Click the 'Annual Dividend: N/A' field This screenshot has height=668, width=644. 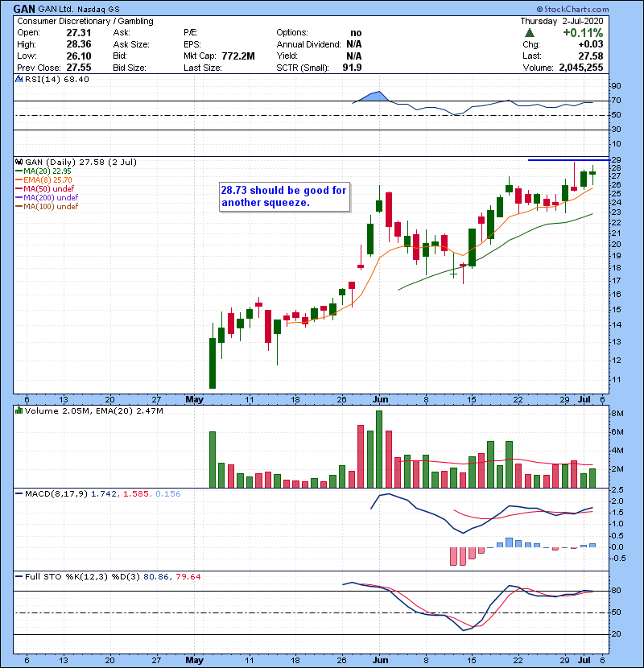pyautogui.click(x=319, y=44)
